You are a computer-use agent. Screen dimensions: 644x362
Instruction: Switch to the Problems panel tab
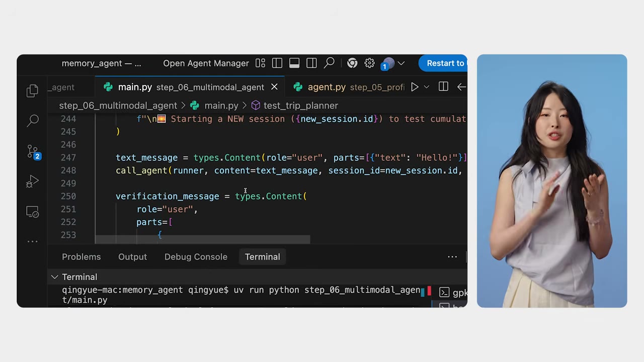pos(82,257)
